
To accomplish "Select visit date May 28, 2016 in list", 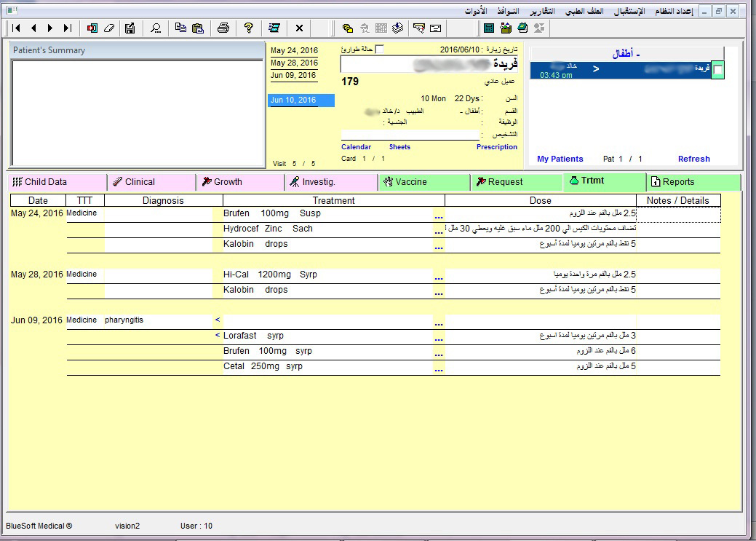I will (294, 63).
